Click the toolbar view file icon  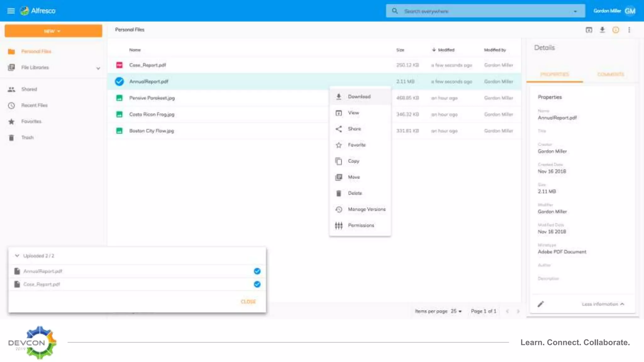(589, 30)
